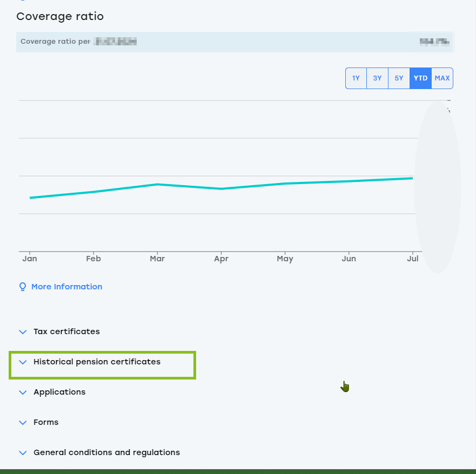Image resolution: width=476 pixels, height=474 pixels.
Task: Click the chevron icon beside Historical pension certificates
Action: pos(23,362)
